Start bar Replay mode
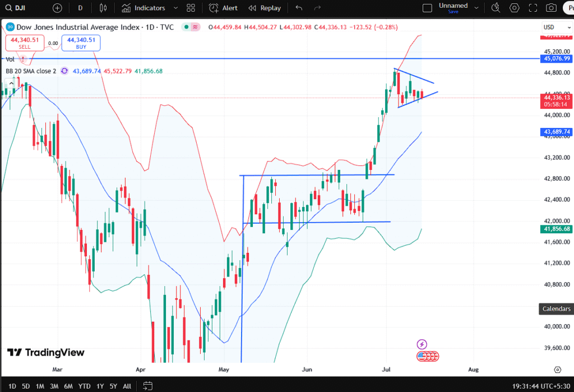 pyautogui.click(x=265, y=8)
